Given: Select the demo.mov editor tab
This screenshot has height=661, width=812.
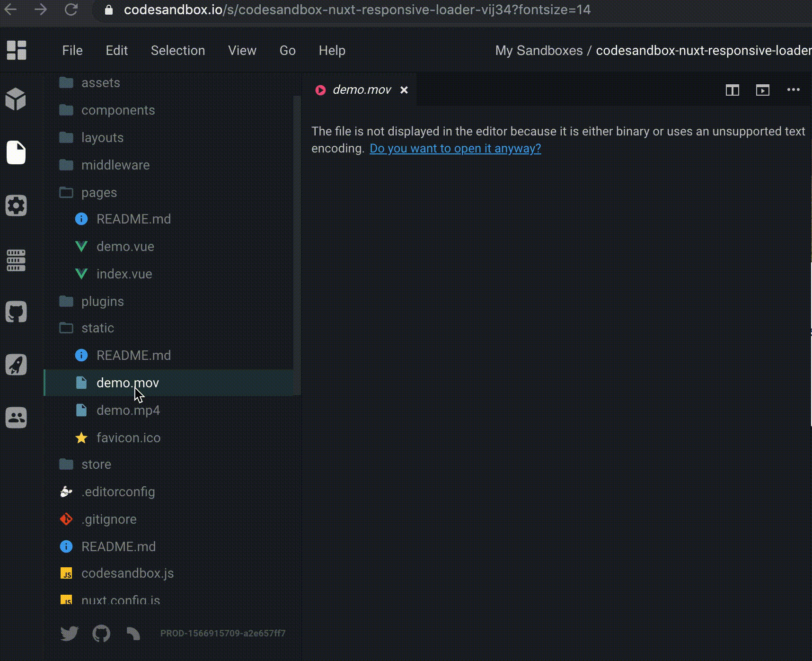Looking at the screenshot, I should pyautogui.click(x=359, y=90).
